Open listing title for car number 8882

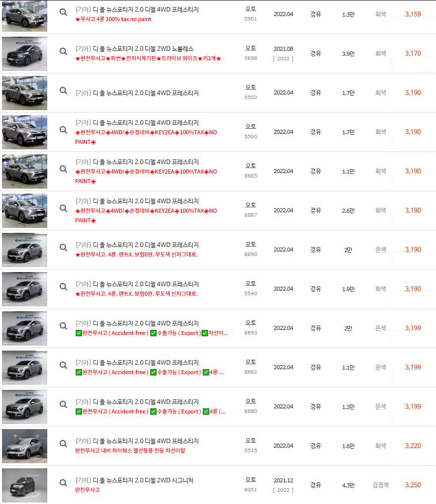(137, 363)
